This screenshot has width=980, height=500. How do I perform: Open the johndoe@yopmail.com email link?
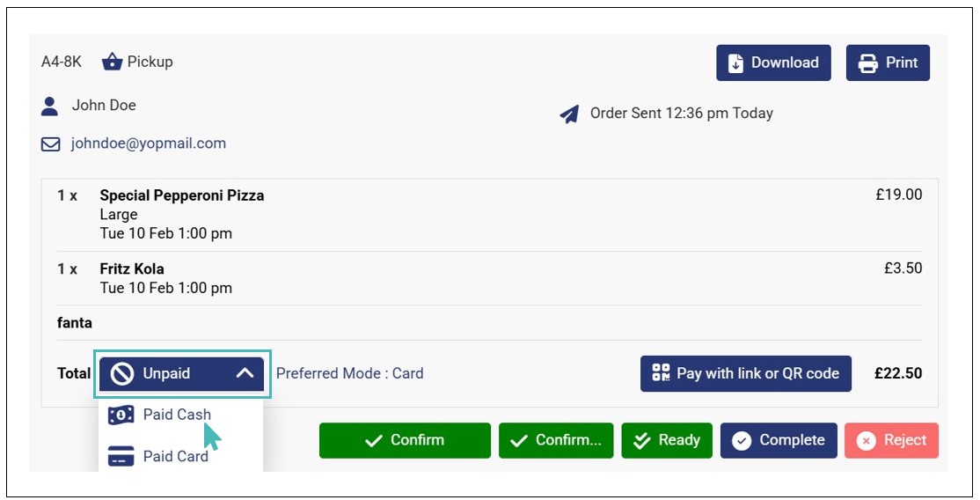(x=149, y=143)
